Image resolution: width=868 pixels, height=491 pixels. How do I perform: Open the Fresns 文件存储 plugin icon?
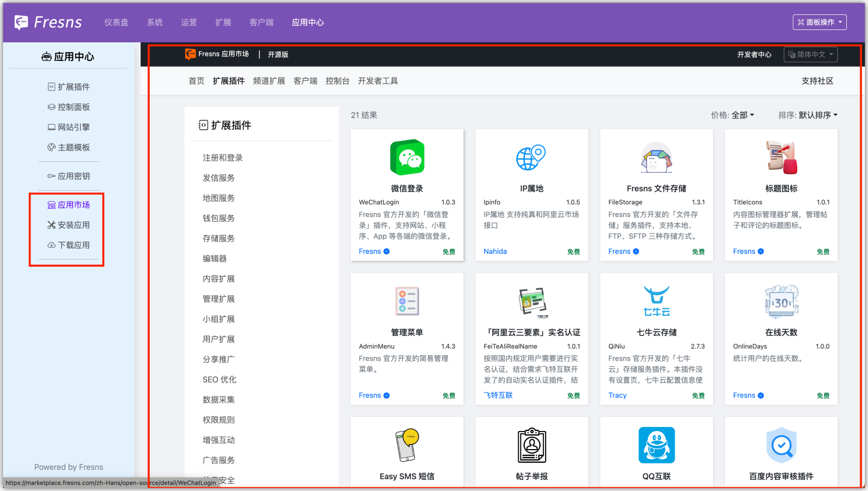(x=656, y=158)
